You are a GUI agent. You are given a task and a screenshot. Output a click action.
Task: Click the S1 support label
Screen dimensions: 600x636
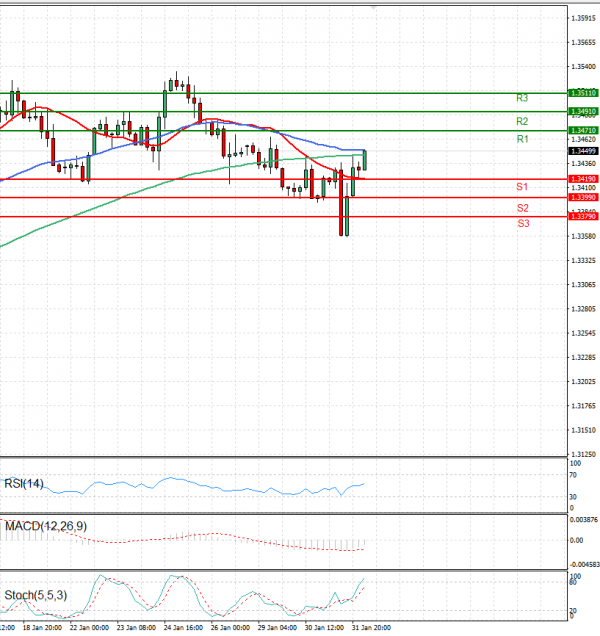coord(522,187)
